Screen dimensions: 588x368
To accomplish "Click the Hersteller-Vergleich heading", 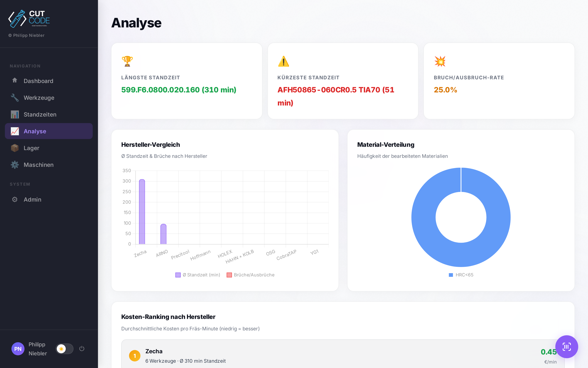I will coord(150,145).
